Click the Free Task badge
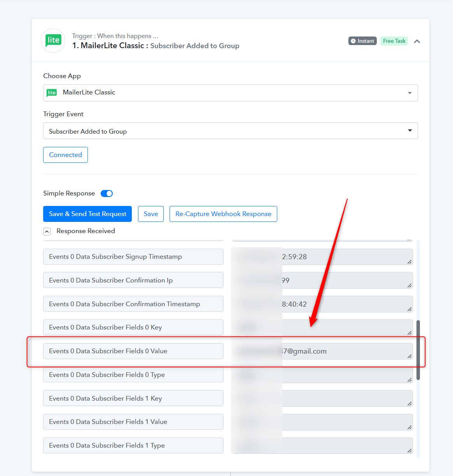The height and width of the screenshot is (476, 453). coord(394,41)
